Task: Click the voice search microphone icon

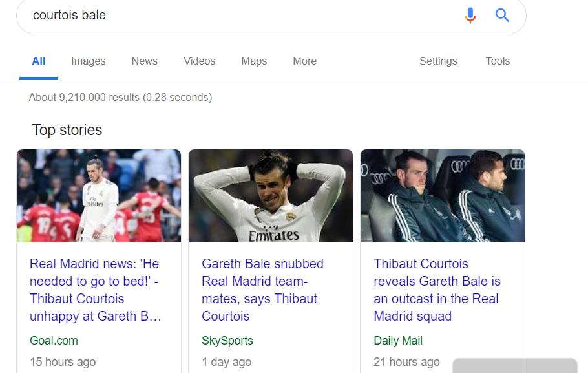Action: pos(470,16)
